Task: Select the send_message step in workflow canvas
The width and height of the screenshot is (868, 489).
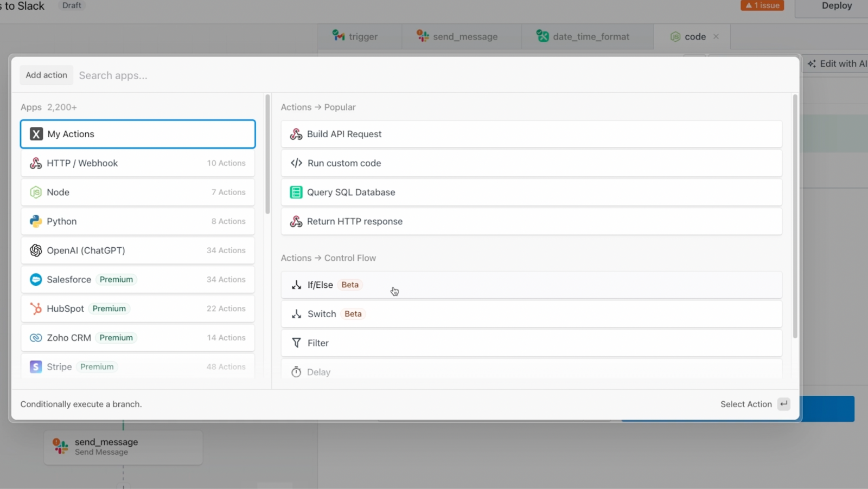Action: [123, 447]
